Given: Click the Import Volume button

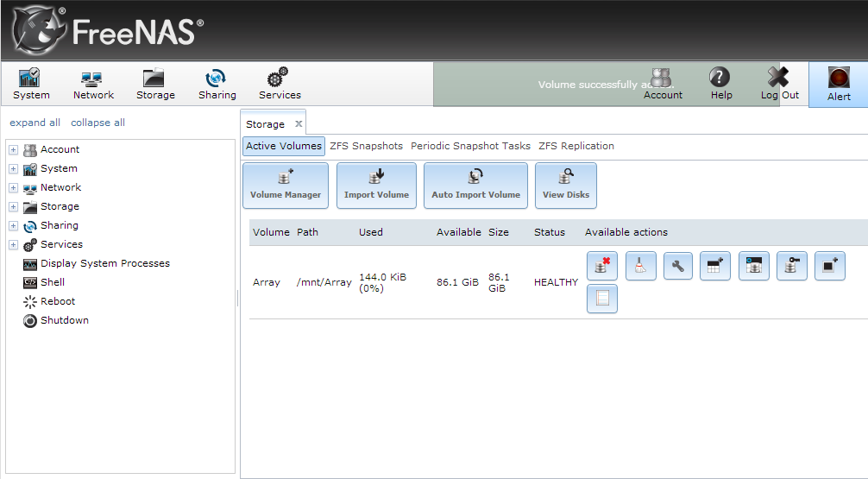Looking at the screenshot, I should click(376, 186).
